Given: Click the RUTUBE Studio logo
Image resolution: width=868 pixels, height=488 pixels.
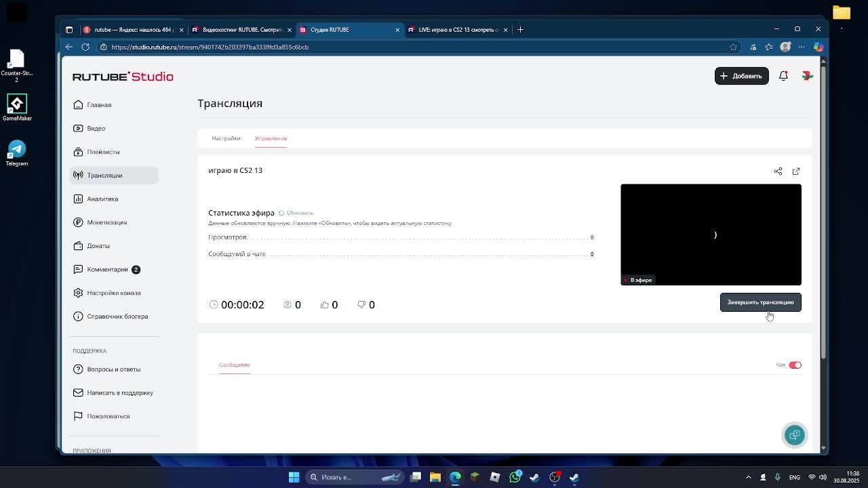Looking at the screenshot, I should [123, 77].
